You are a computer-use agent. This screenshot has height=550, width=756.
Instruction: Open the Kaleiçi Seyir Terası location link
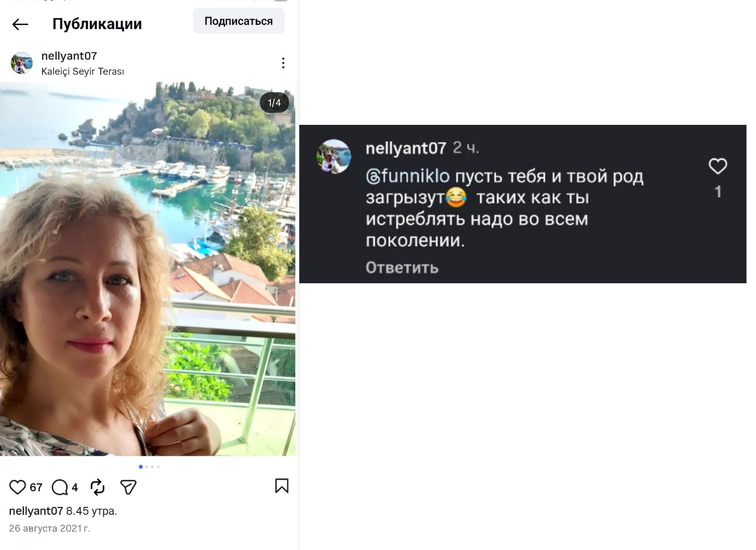83,72
